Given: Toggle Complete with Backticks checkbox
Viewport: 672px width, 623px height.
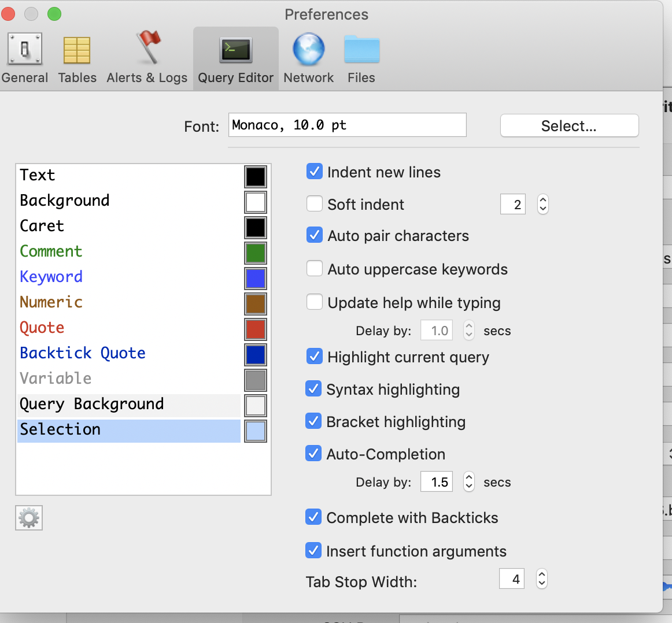Looking at the screenshot, I should click(313, 517).
